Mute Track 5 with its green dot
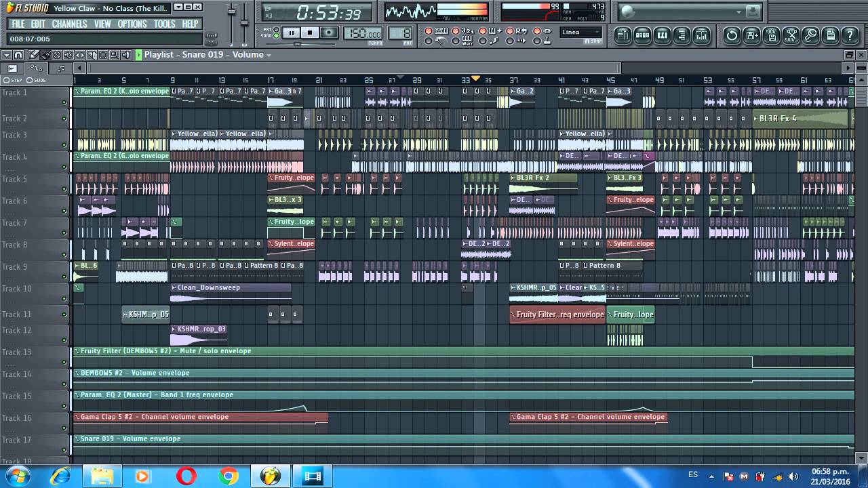Image resolution: width=868 pixels, height=488 pixels. point(64,190)
